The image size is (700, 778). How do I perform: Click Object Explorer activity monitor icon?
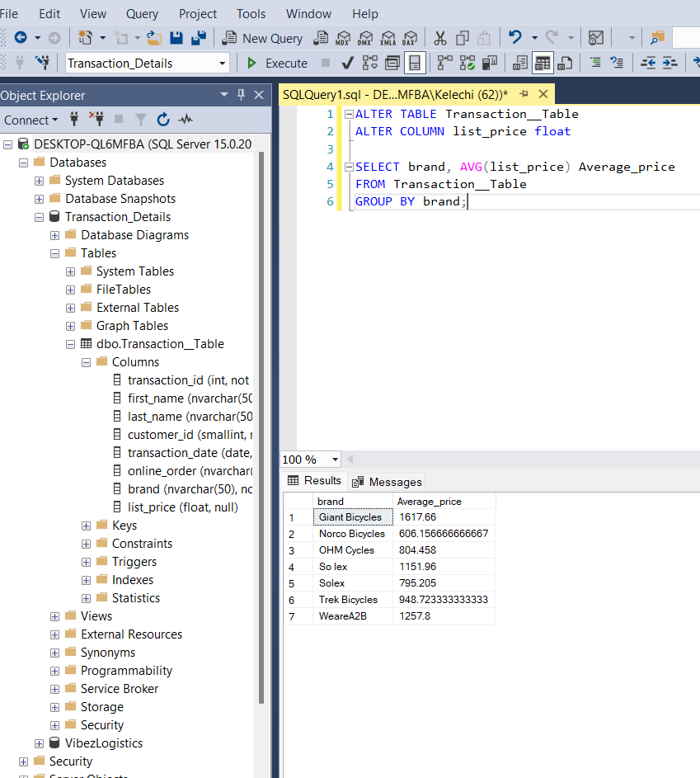(x=186, y=120)
